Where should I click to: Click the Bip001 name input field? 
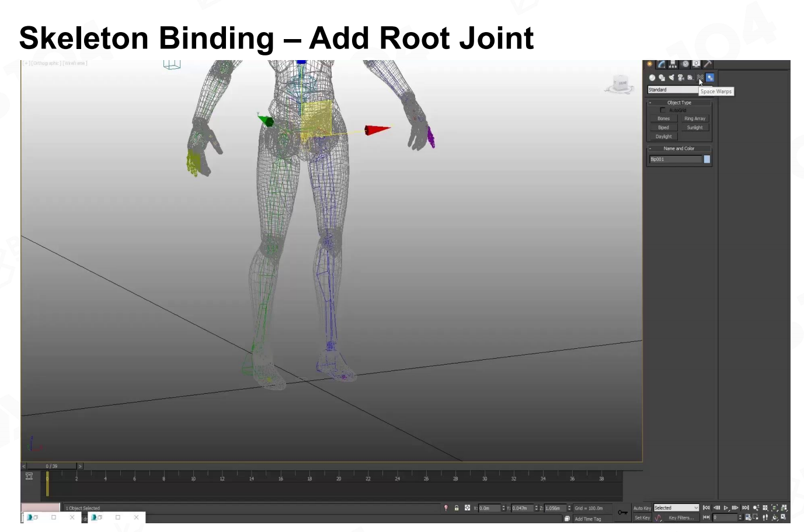676,159
